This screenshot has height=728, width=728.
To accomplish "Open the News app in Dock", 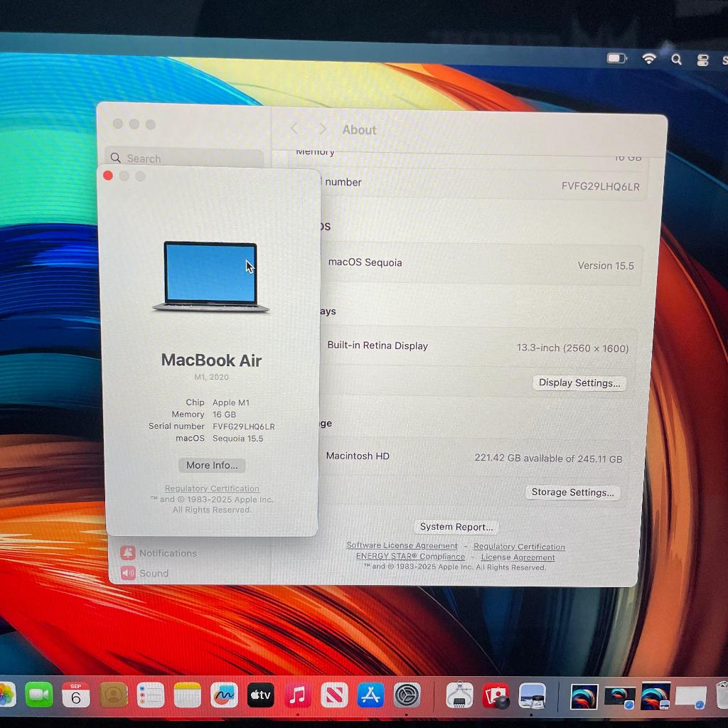I will tap(334, 695).
